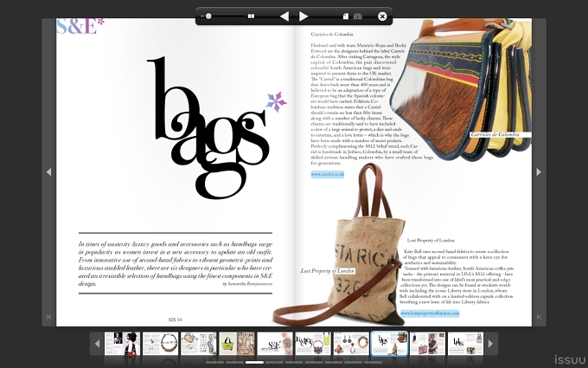Click the 'SIX 54' page number
588x368 pixels.
pos(176,320)
